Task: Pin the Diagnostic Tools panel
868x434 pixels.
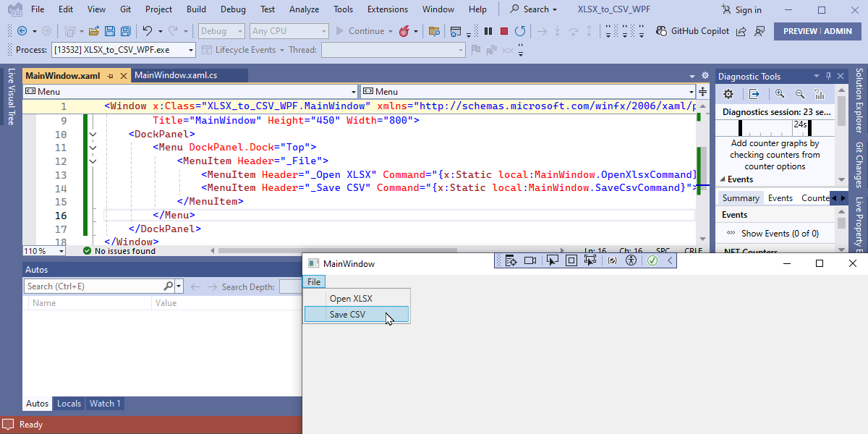Action: pos(829,76)
